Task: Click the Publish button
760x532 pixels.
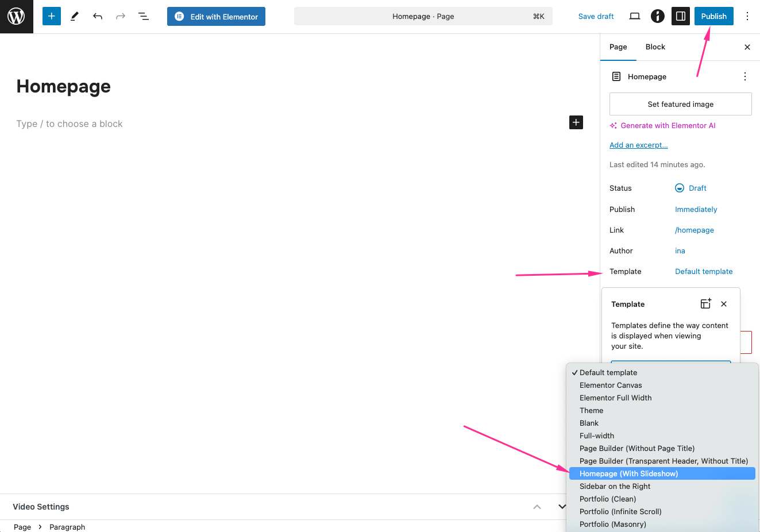Action: [x=713, y=17]
